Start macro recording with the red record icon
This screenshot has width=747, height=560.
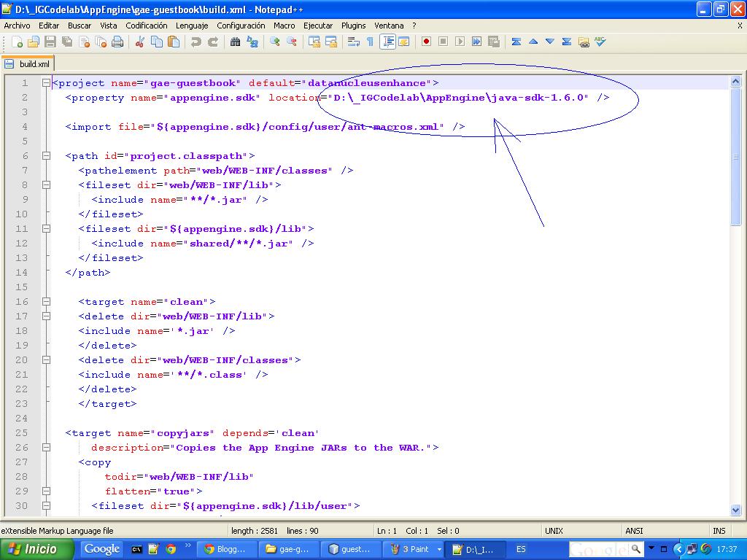[426, 42]
